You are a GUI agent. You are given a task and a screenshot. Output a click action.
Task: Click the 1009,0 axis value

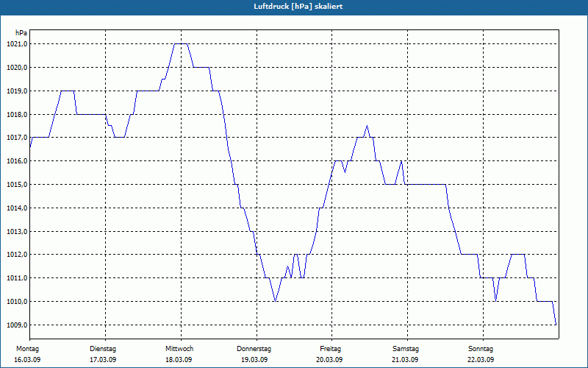click(x=17, y=325)
